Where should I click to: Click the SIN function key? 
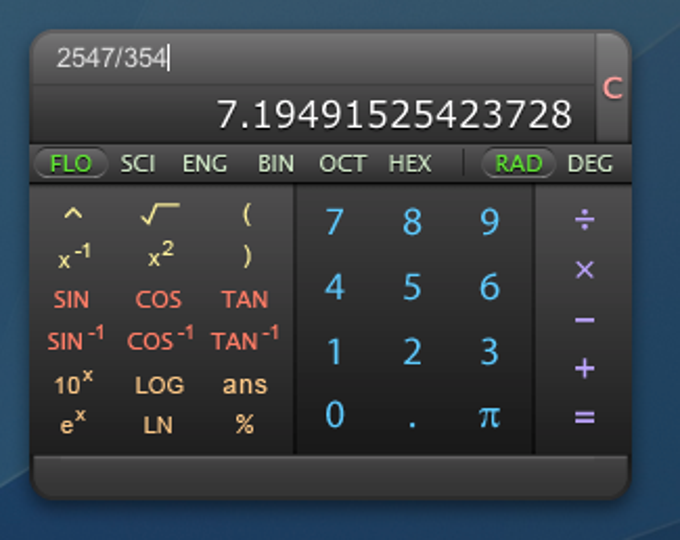pyautogui.click(x=71, y=299)
